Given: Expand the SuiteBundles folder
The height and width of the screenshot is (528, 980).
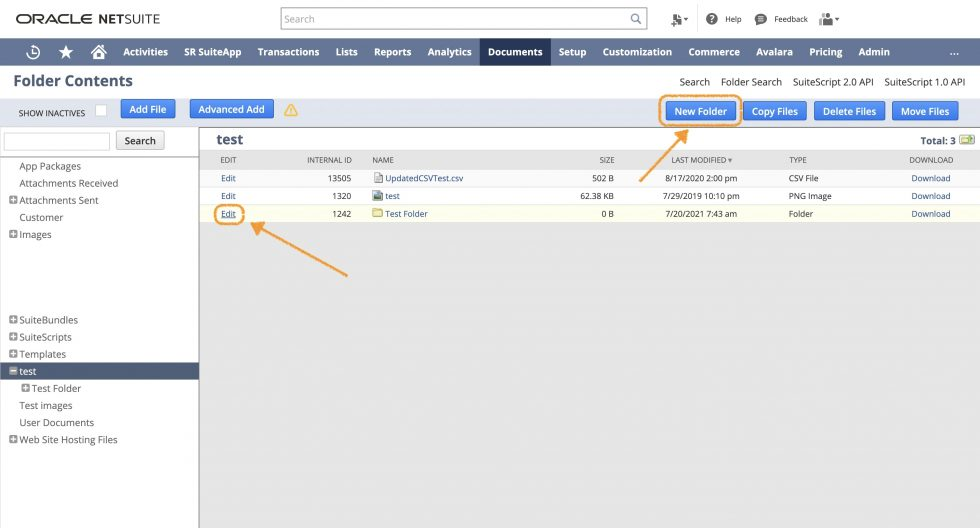Looking at the screenshot, I should click(x=13, y=319).
